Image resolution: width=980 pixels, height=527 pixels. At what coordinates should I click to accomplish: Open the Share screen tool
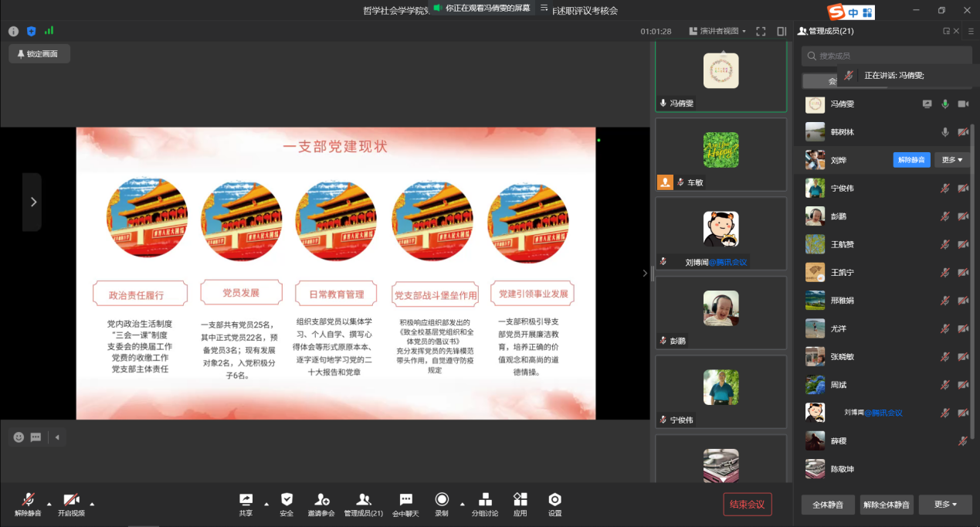246,503
